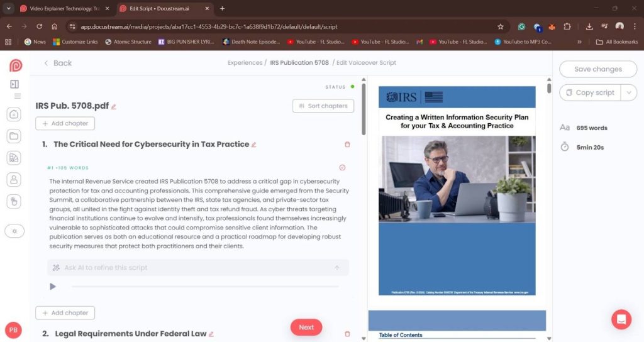Click the green status indicator dot
The width and height of the screenshot is (644, 342).
352,87
